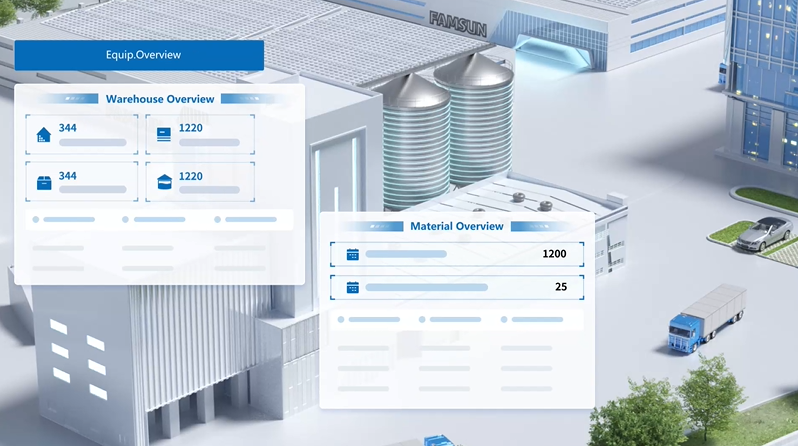
Task: Click the 1200 value in Material Overview
Action: point(554,254)
